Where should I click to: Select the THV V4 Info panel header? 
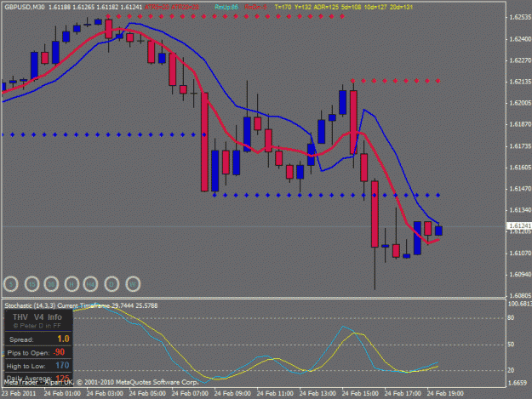coord(37,317)
